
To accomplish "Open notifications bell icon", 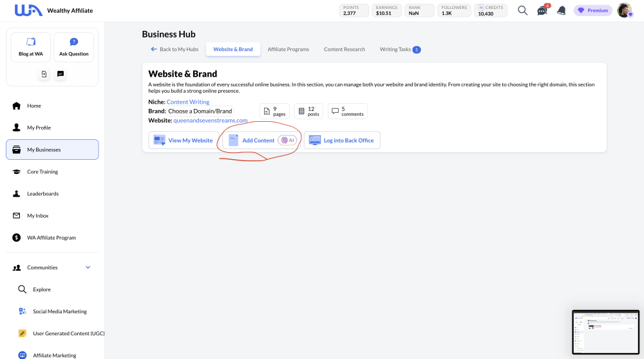I will [x=561, y=10].
